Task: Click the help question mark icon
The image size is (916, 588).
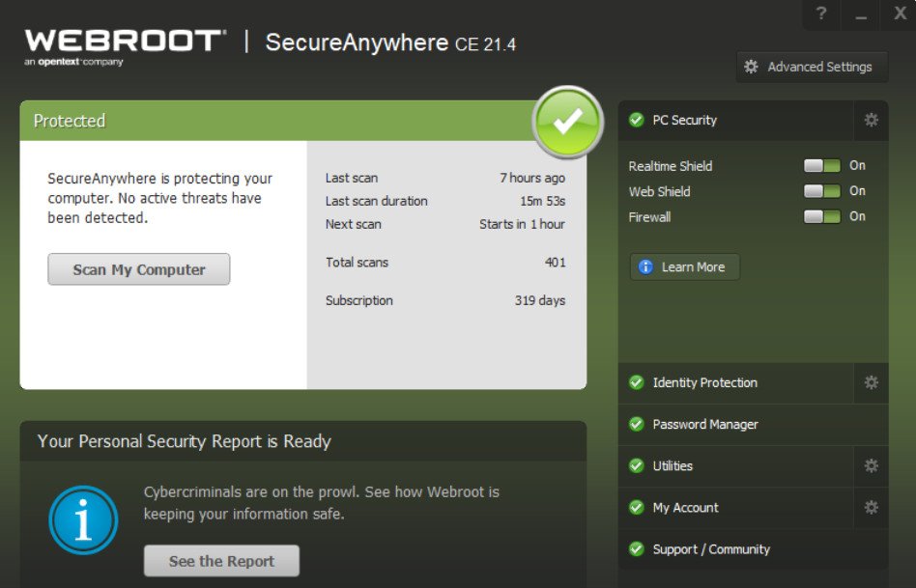Action: click(x=821, y=14)
